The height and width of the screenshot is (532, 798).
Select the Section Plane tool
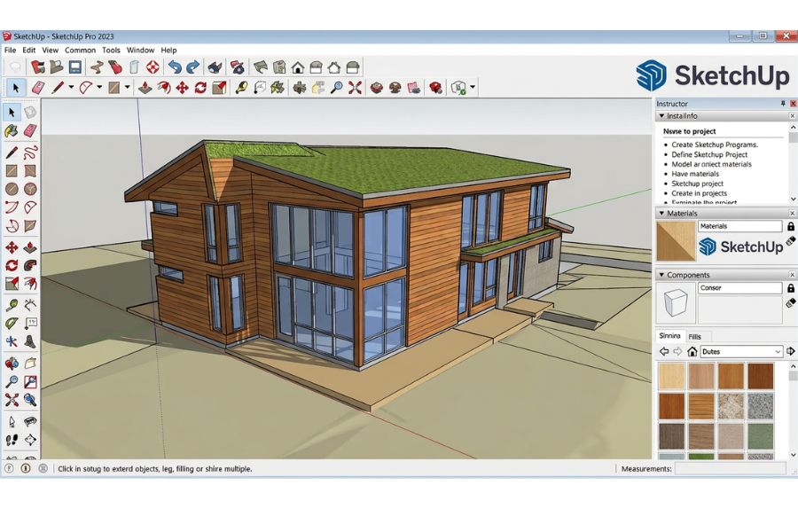(x=30, y=440)
